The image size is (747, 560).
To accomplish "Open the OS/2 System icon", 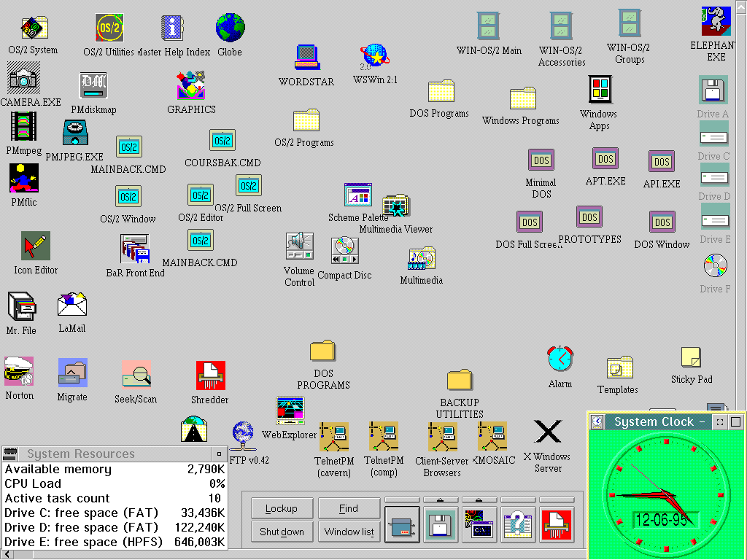I will pos(33,28).
